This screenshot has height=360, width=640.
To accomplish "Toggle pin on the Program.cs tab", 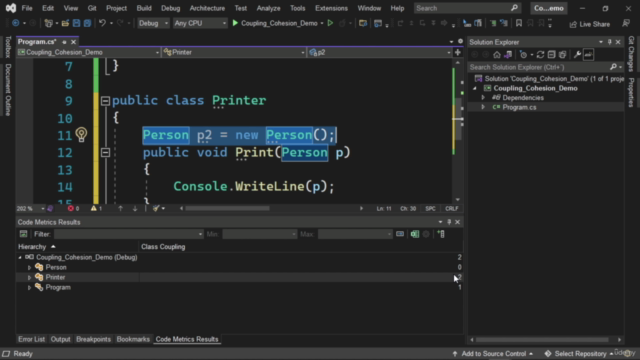I will 64,42.
